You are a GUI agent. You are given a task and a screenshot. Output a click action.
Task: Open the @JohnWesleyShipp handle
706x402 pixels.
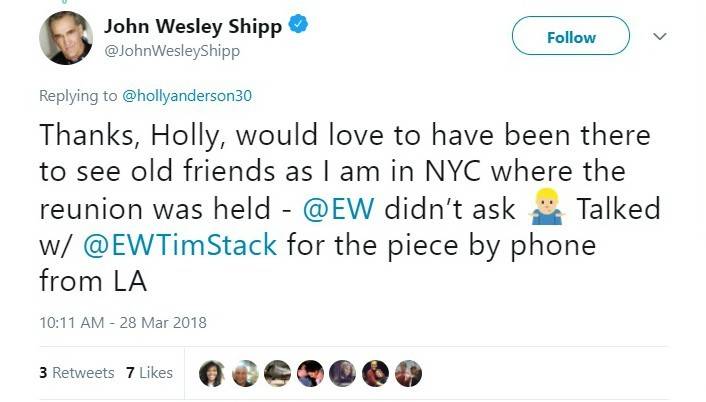coord(172,51)
